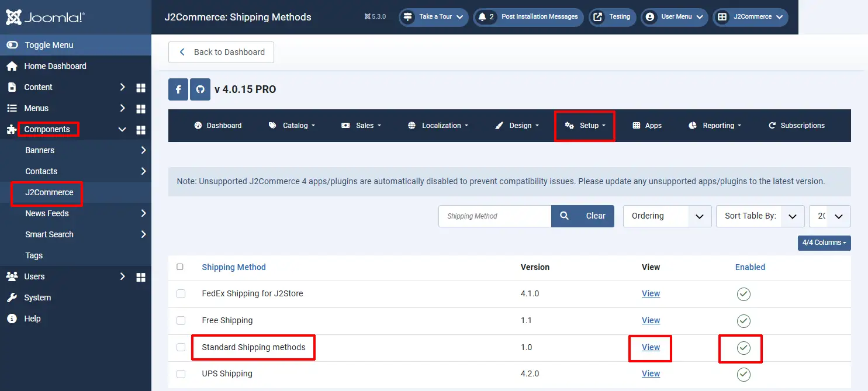Open Components dashboard grid icon

click(x=140, y=130)
